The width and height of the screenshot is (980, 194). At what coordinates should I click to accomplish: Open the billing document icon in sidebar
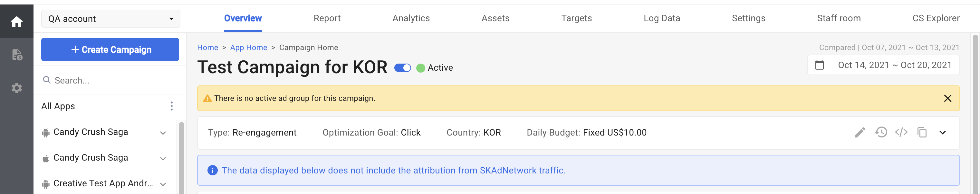[17, 55]
